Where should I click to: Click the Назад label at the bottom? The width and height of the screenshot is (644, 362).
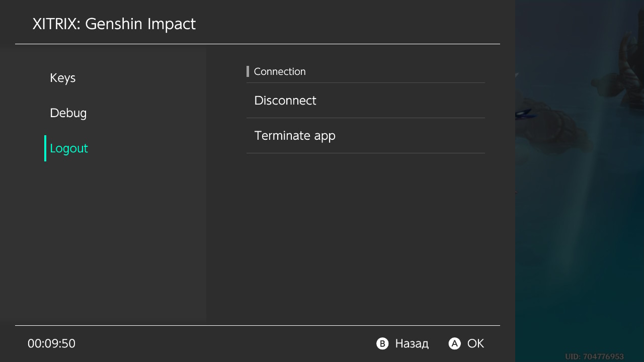pyautogui.click(x=411, y=343)
